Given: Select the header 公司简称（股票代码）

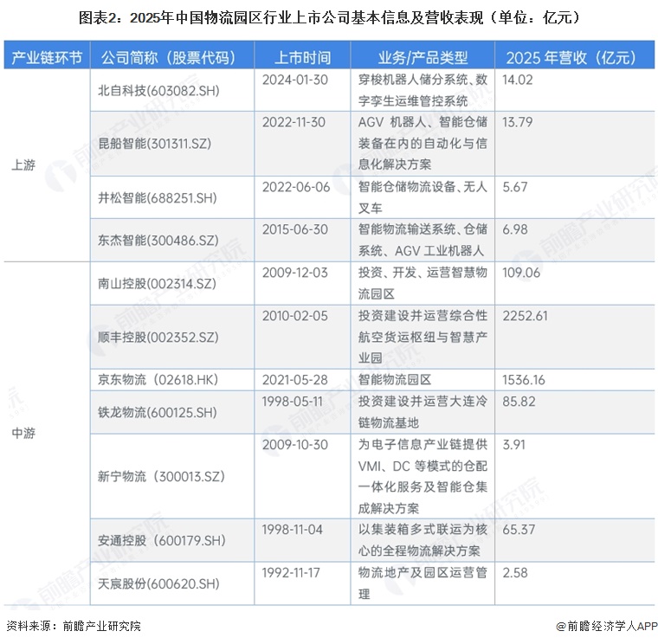Looking at the screenshot, I should point(169,57).
